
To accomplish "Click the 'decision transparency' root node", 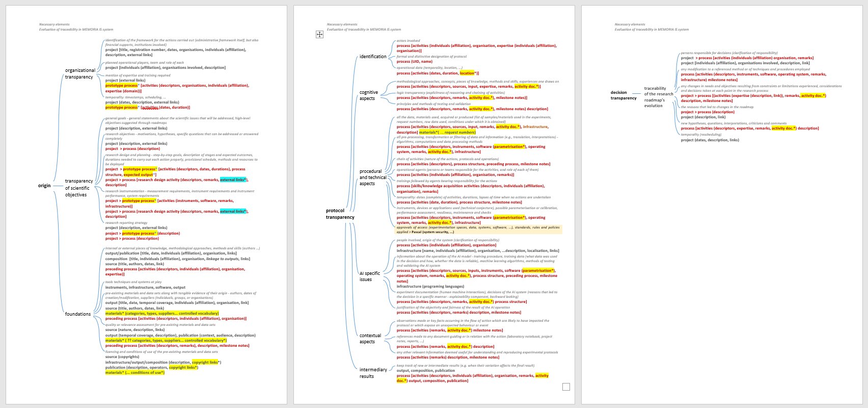I will tap(623, 95).
